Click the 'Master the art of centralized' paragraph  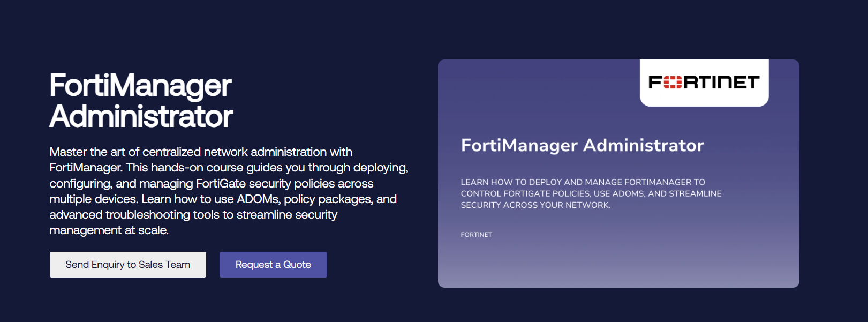pos(229,191)
